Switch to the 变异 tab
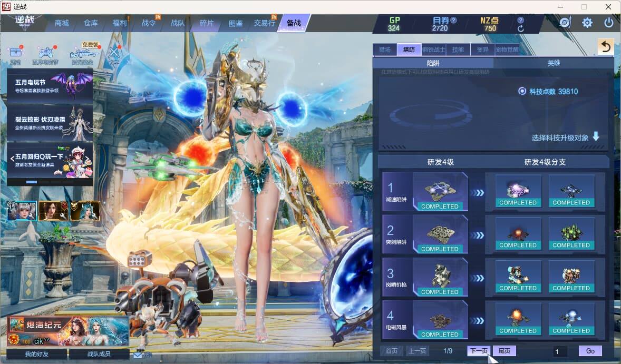The height and width of the screenshot is (364, 621). tap(482, 50)
